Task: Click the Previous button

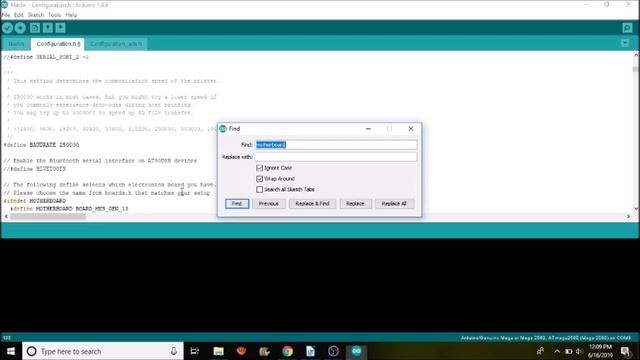Action: (269, 204)
